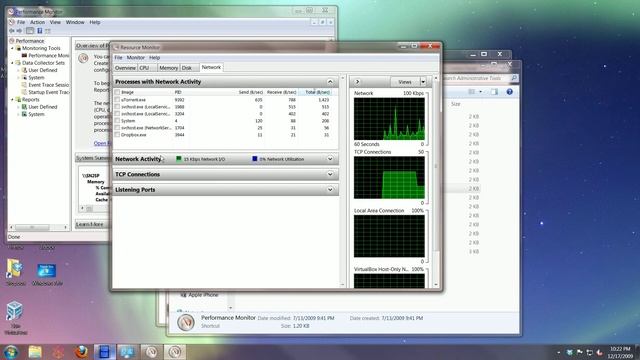Select User Defined under Data Collector Sets
Image resolution: width=640 pixels, height=360 pixels.
[43, 70]
